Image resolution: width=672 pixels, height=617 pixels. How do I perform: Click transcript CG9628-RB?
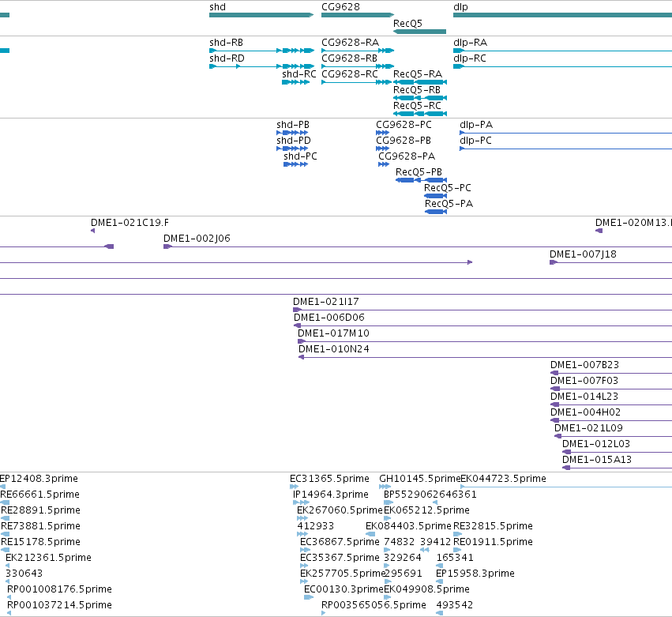[358, 66]
